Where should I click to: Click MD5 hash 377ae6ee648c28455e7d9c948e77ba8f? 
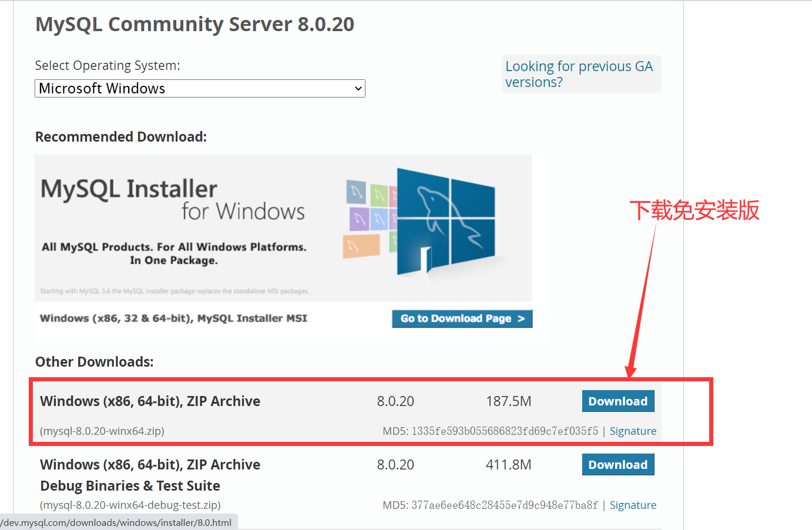(505, 505)
